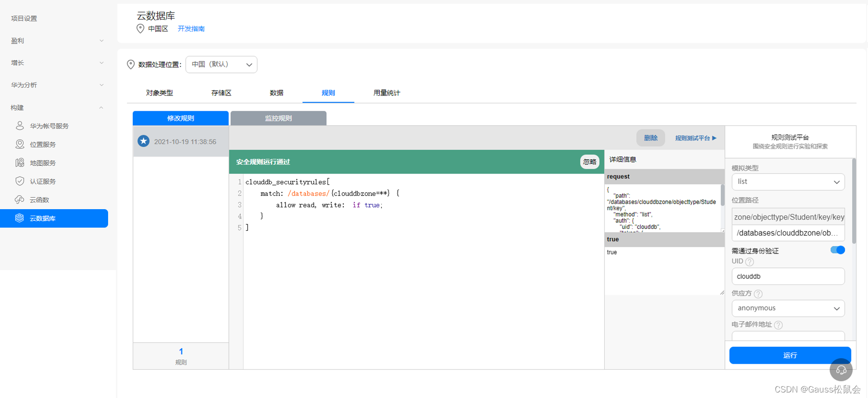Open 项目设置 in the sidebar
The image size is (868, 398).
pyautogui.click(x=24, y=18)
